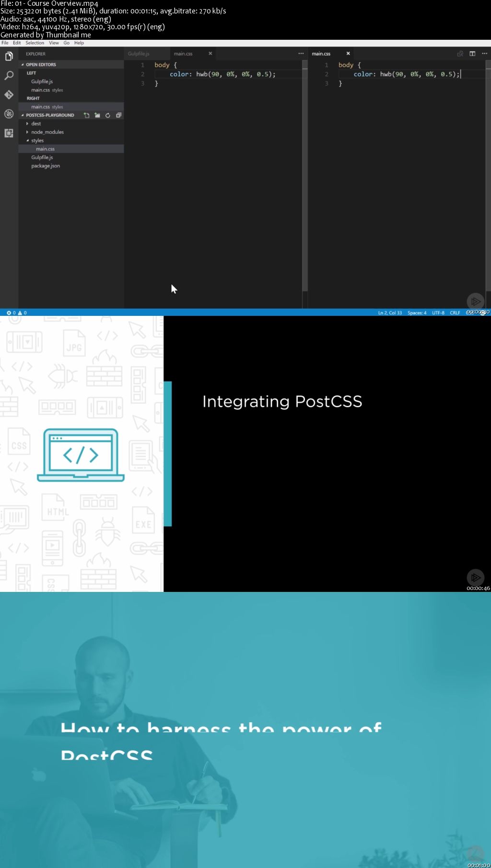The height and width of the screenshot is (868, 491).
Task: Click closing brace on line 3 in left editor
Action: (156, 83)
